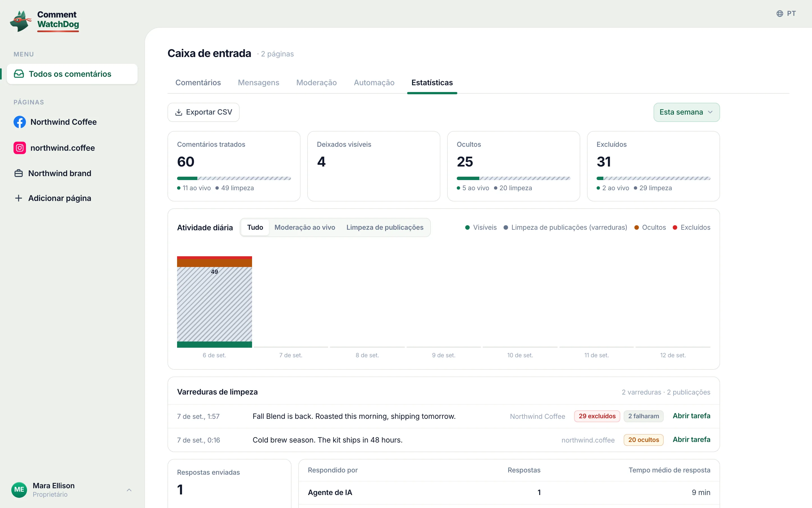Select Todos os comentários in the menu
The width and height of the screenshot is (812, 508).
[x=72, y=74]
